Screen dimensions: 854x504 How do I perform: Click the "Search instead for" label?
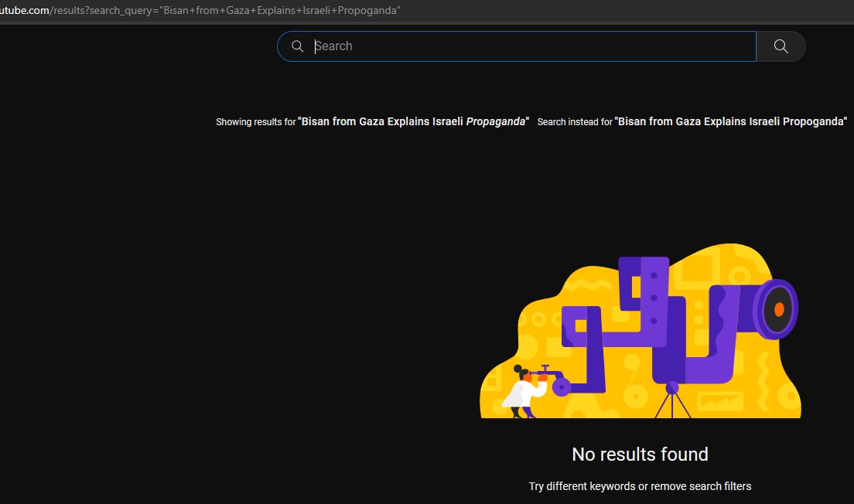click(x=574, y=122)
